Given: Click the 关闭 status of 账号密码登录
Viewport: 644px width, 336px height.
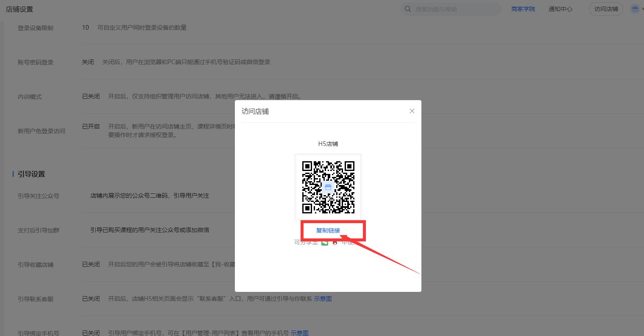Looking at the screenshot, I should coord(88,62).
